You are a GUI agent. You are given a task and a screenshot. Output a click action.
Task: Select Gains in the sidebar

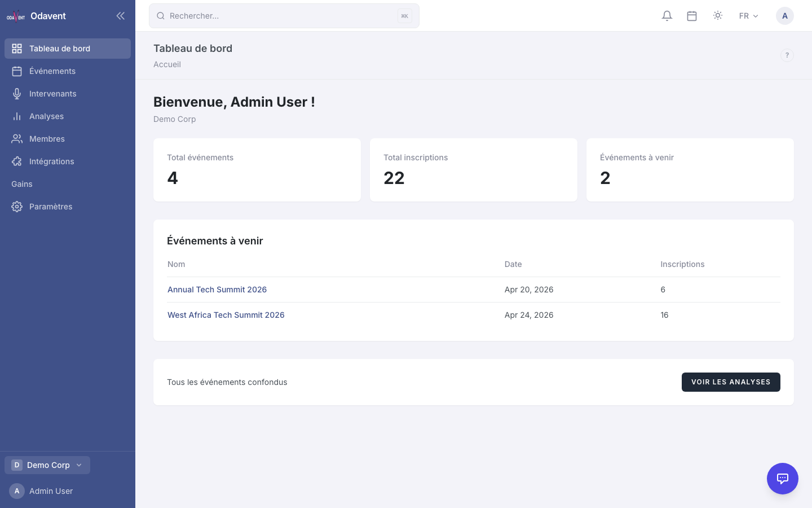click(68, 184)
